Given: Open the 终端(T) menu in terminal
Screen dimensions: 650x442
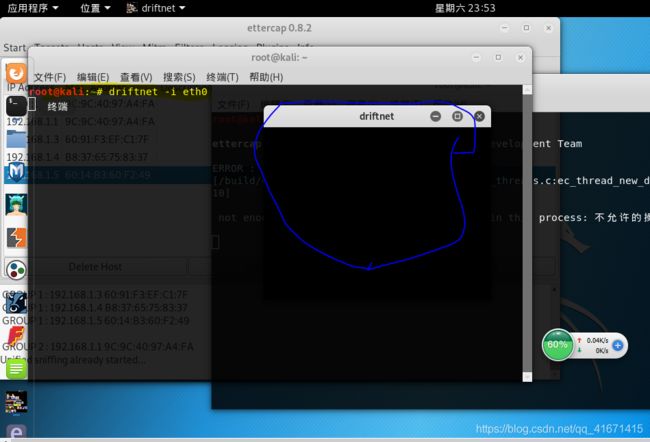Looking at the screenshot, I should point(222,77).
